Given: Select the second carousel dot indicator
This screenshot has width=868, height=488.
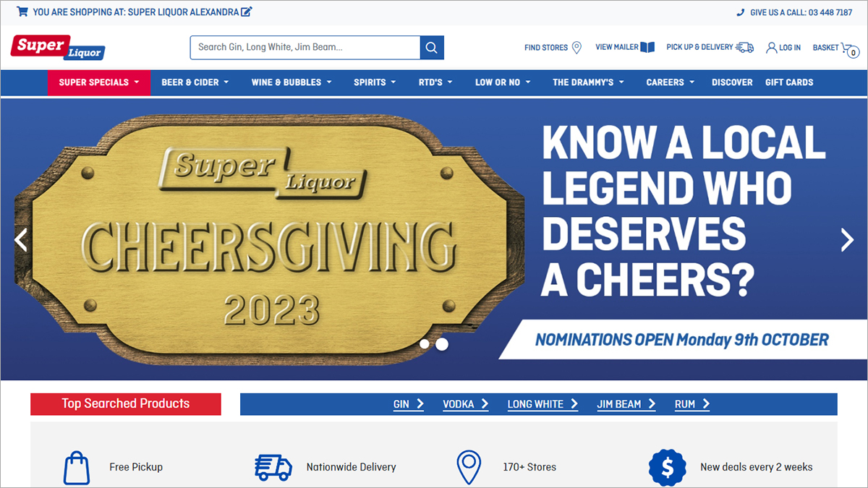Looking at the screenshot, I should (442, 344).
